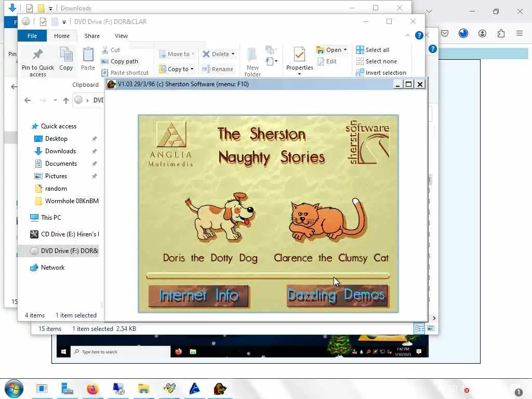Screen dimensions: 532x399
Task: Click the browser Pocket save icon
Action: click(x=445, y=33)
